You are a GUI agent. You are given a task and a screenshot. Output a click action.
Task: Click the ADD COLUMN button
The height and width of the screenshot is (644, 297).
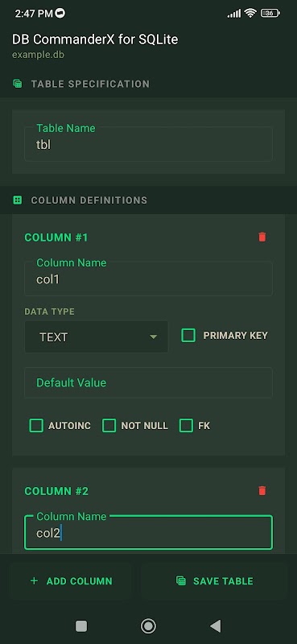click(71, 580)
